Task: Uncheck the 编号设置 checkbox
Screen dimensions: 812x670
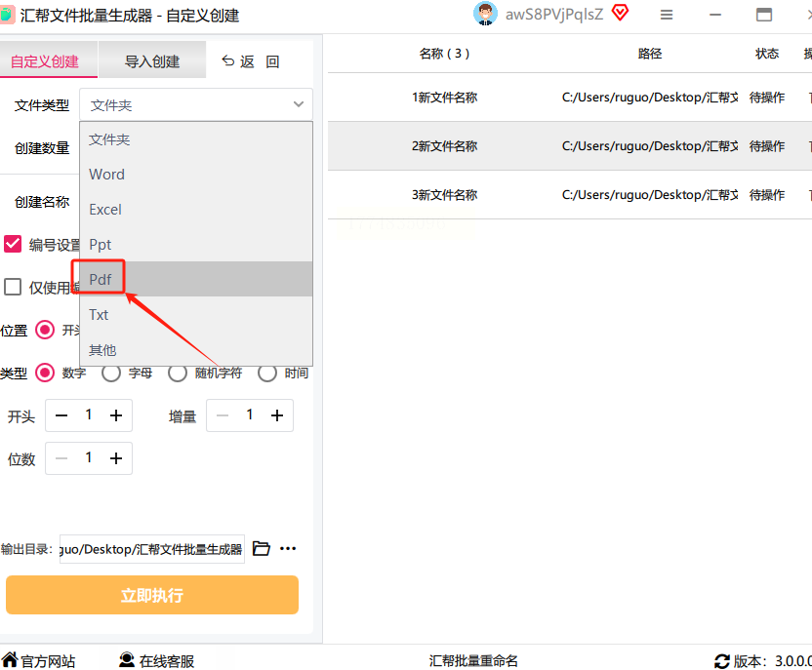Action: tap(13, 244)
